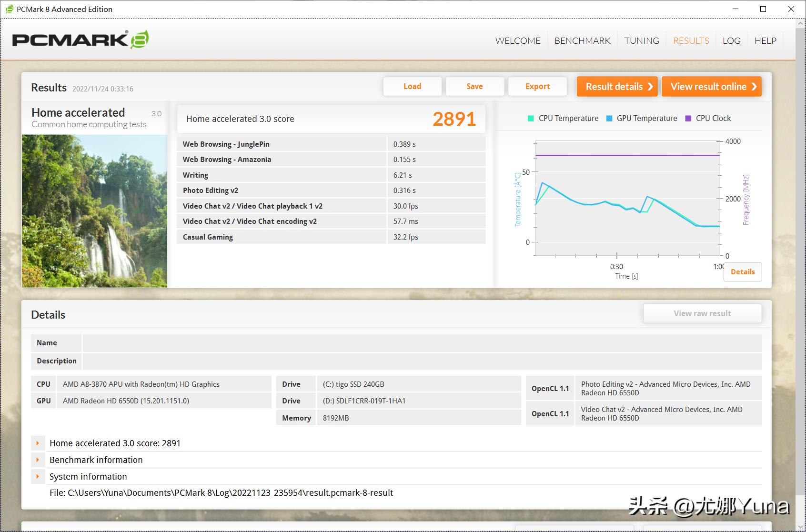Viewport: 806px width, 532px height.
Task: Open the Log tab
Action: 731,41
